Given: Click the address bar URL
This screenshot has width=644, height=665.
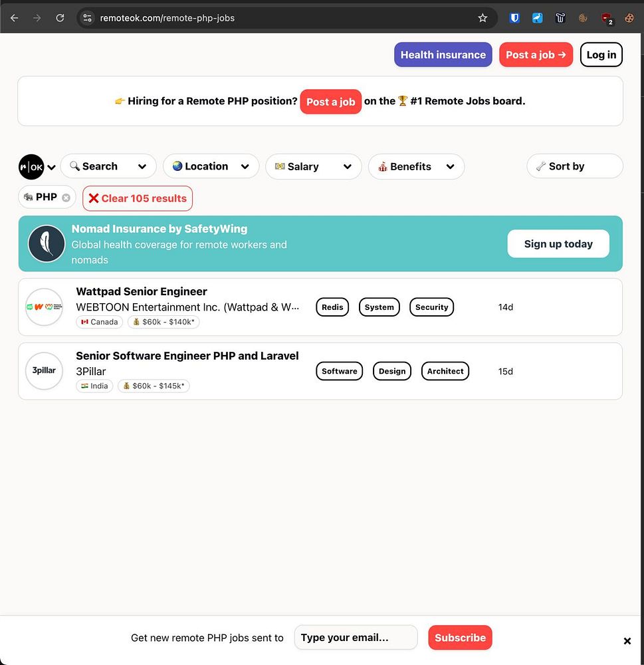Looking at the screenshot, I should (167, 18).
